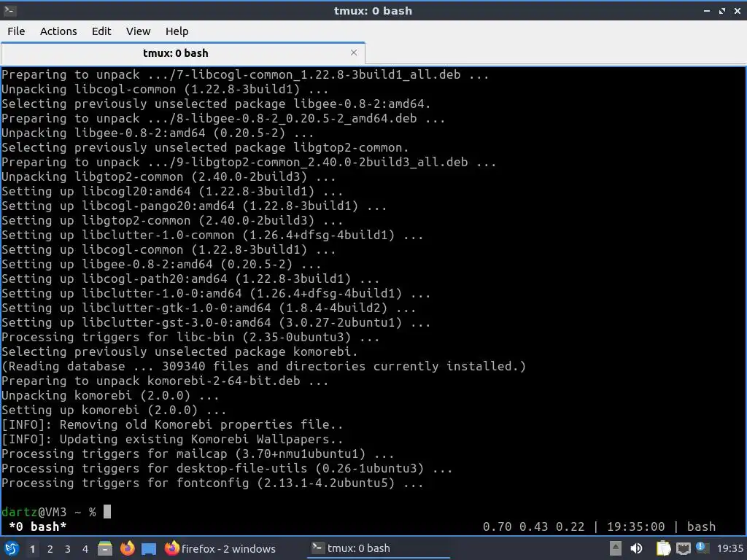Click the load average '0.70 0.43 0.22'
Image resolution: width=747 pixels, height=560 pixels.
pos(533,526)
